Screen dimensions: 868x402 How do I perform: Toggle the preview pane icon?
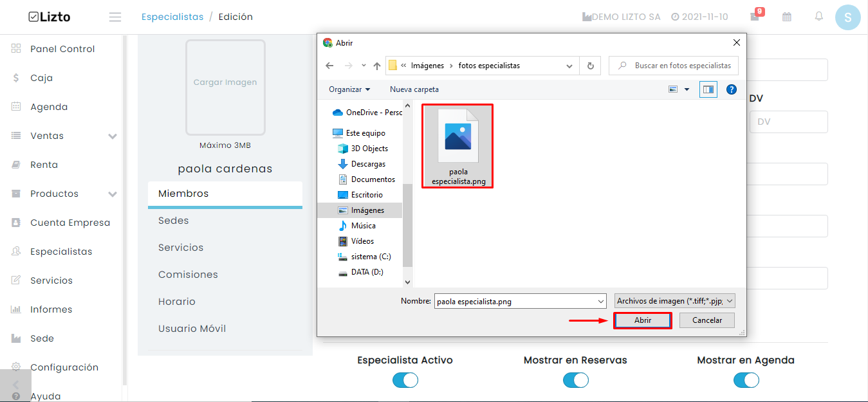(x=708, y=89)
